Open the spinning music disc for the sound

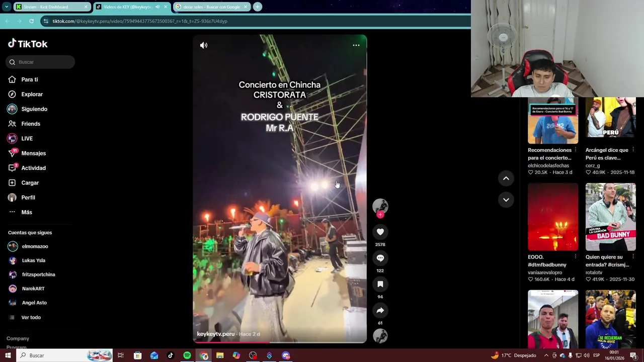(x=380, y=336)
